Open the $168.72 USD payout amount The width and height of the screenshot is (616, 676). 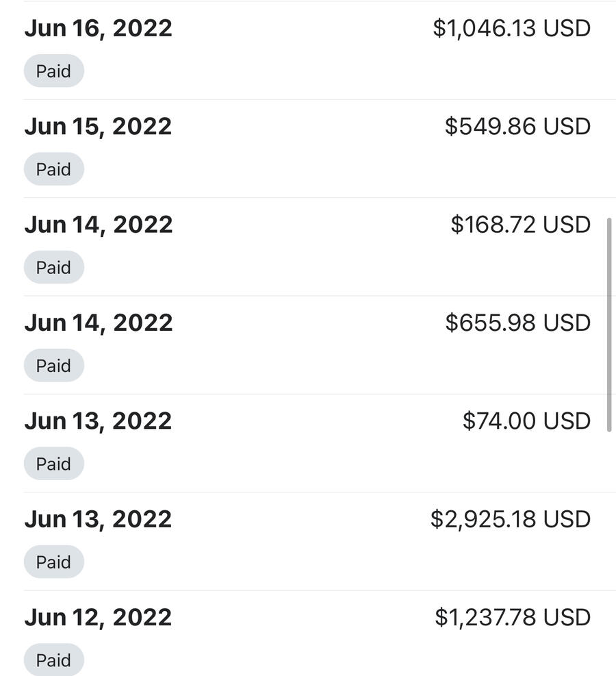[520, 225]
